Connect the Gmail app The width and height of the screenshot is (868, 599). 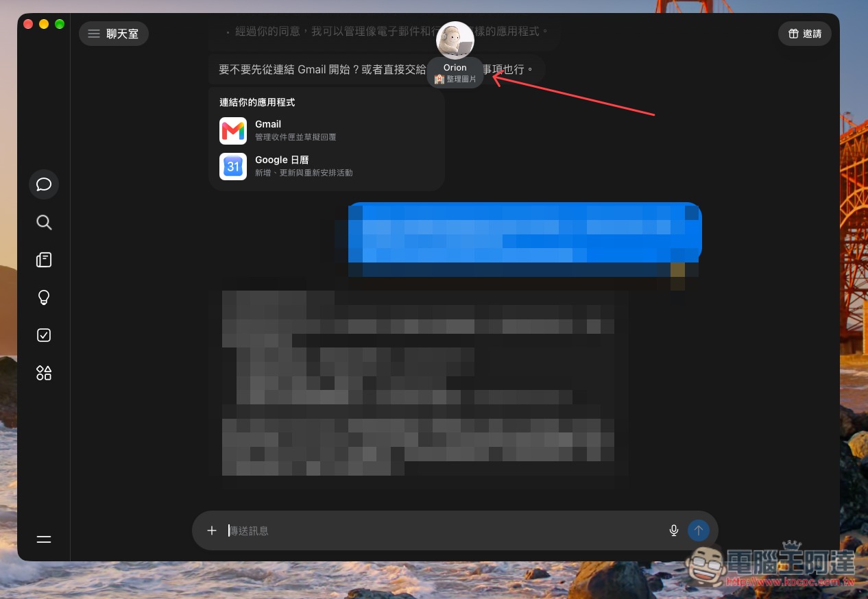click(x=326, y=130)
